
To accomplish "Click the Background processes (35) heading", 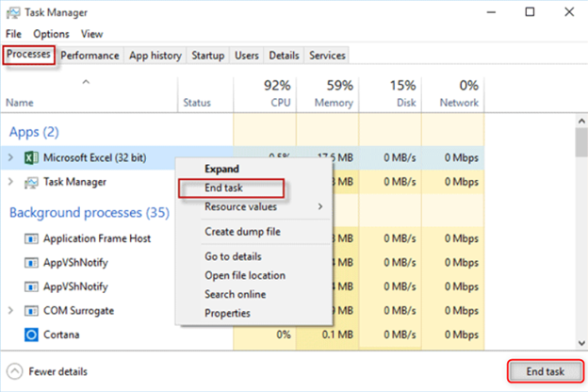I will coord(90,213).
